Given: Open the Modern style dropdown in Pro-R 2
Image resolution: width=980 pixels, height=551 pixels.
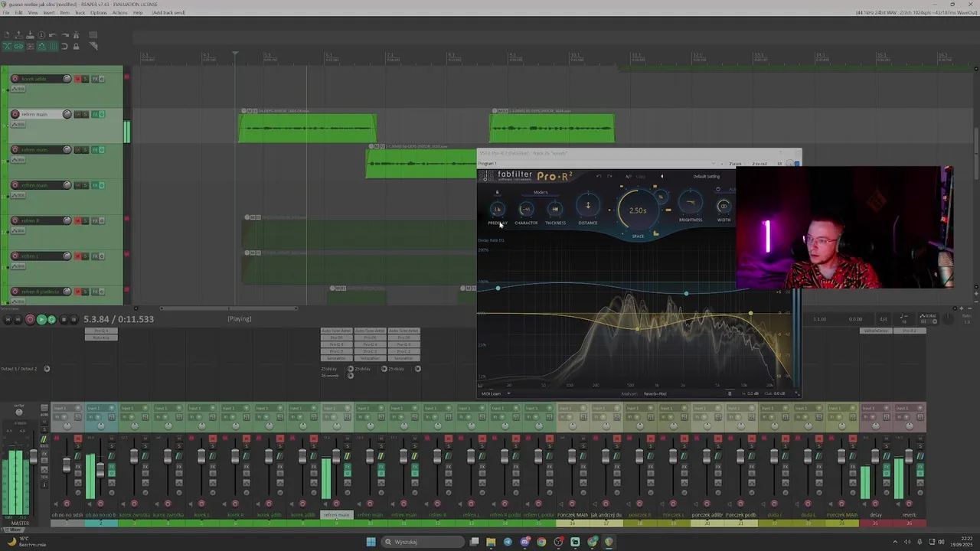Looking at the screenshot, I should tap(541, 192).
